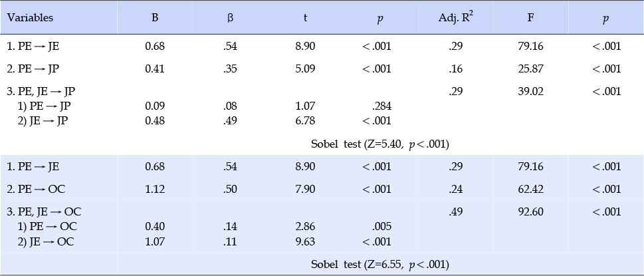Click the B value 1.12
Image resolution: width=644 pixels, height=276 pixels.
click(154, 189)
